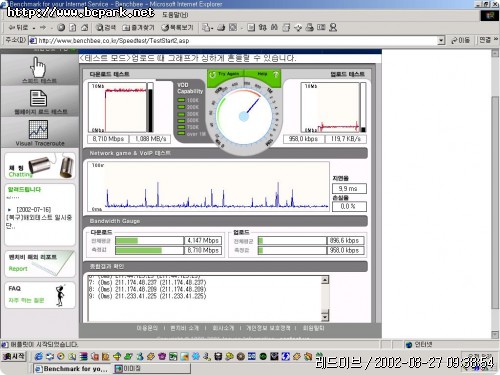Open the 즐겨찾기 favorites pane

click(138, 28)
